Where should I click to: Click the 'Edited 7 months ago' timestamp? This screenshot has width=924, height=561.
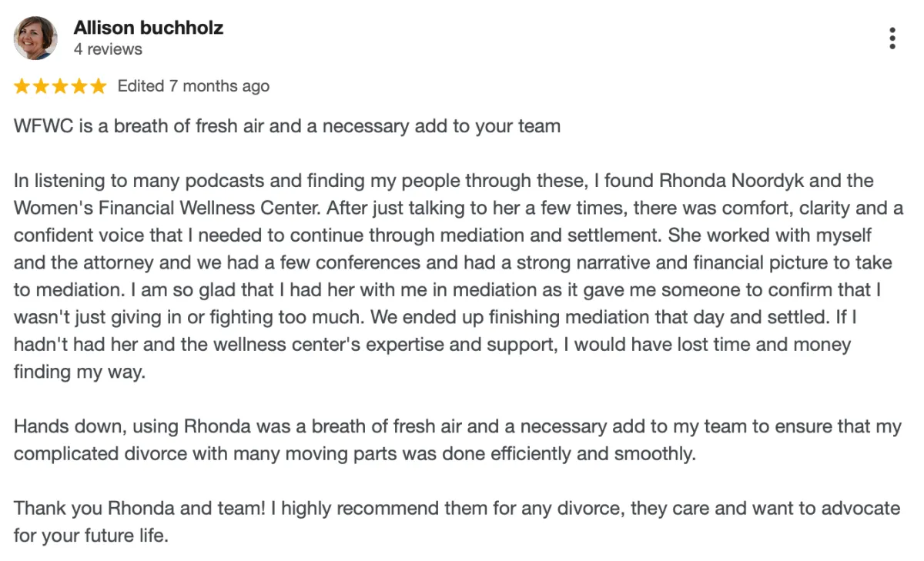[x=193, y=86]
